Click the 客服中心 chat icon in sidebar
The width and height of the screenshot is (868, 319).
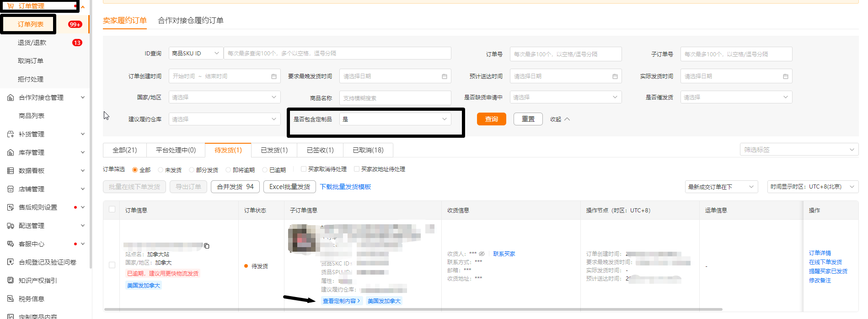pos(11,244)
